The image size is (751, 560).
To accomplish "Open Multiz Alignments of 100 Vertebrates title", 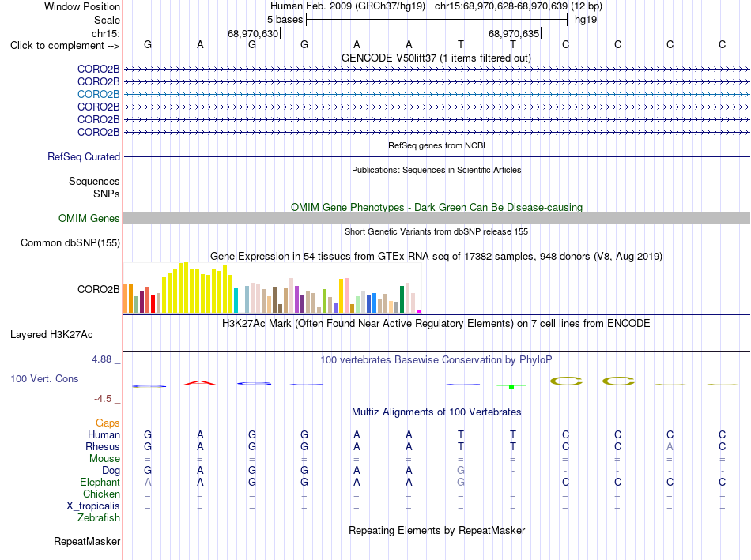I will pos(436,412).
